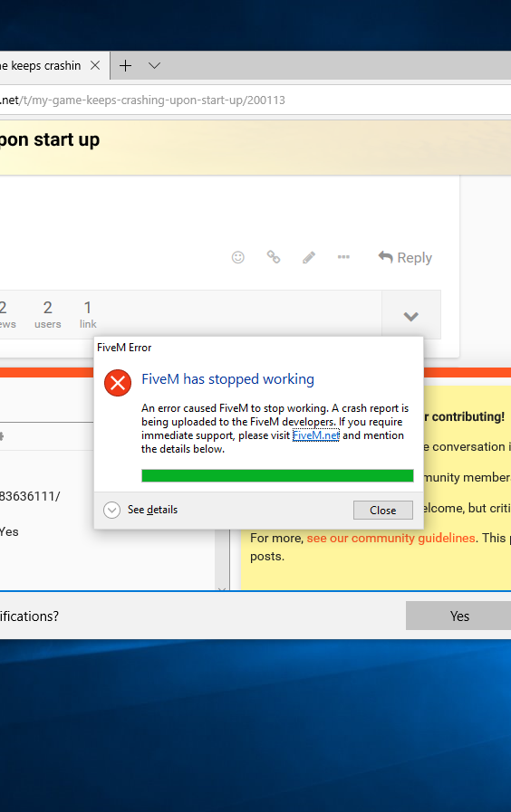Close the 'keeps crashin' browser tab
This screenshot has width=511, height=812.
[95, 66]
